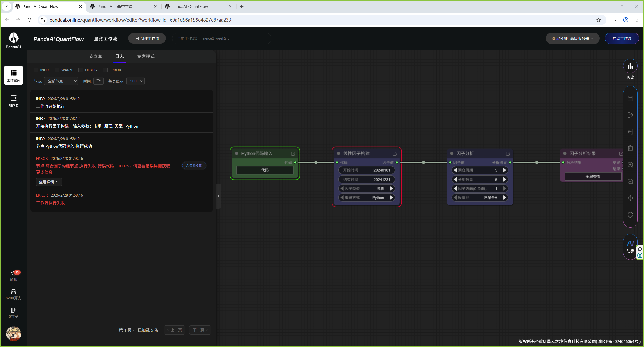Open the Chrome three-dot menu
The image size is (644, 347).
637,20
